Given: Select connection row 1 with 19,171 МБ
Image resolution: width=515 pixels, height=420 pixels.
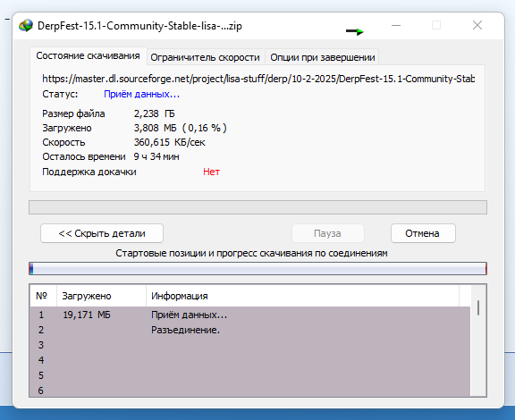Looking at the screenshot, I should (x=250, y=315).
